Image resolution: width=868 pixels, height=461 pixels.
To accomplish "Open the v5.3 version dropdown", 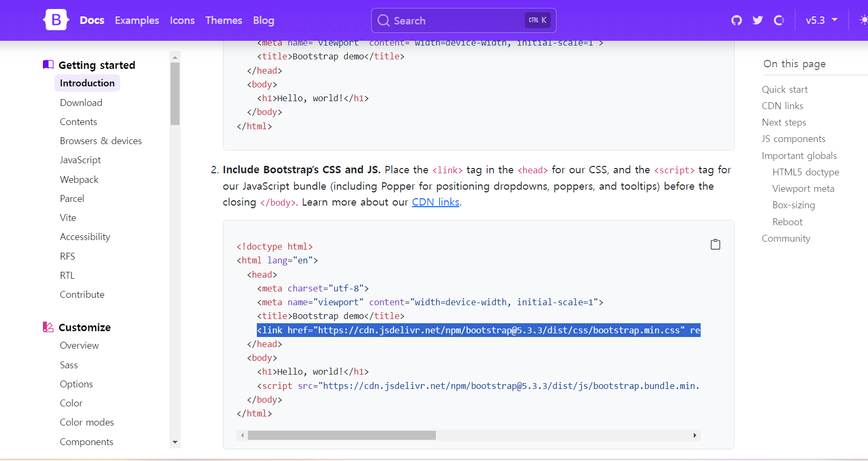I will point(821,20).
